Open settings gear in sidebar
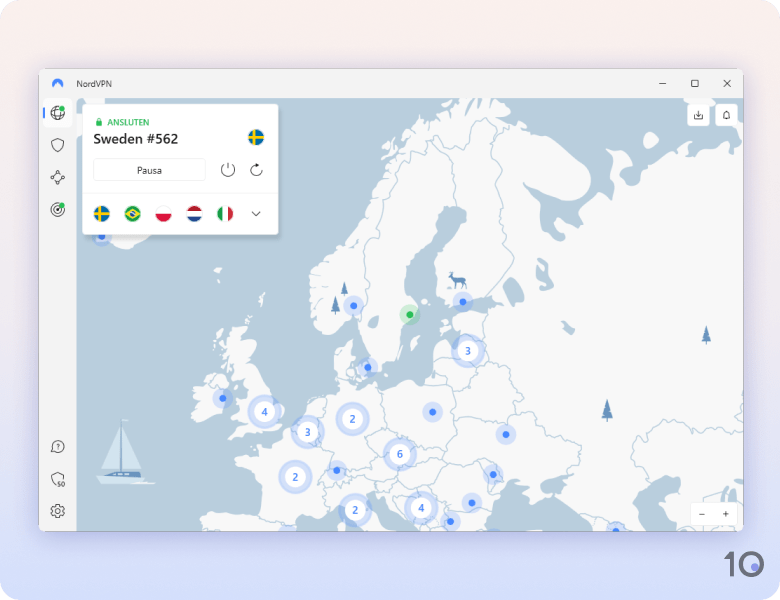Viewport: 780px width, 600px height. (x=58, y=511)
